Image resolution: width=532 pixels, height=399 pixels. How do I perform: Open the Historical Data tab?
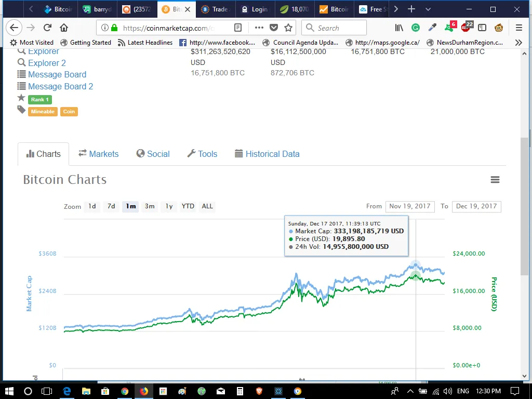click(x=267, y=154)
